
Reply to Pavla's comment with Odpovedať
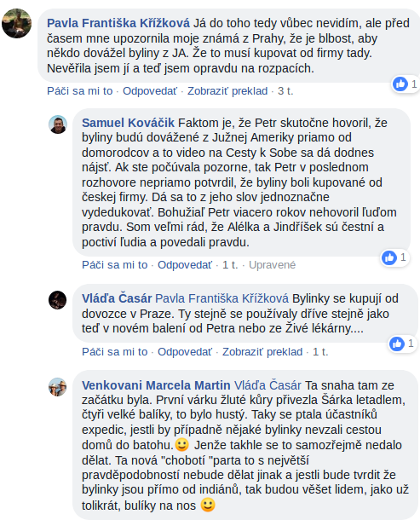pyautogui.click(x=150, y=91)
